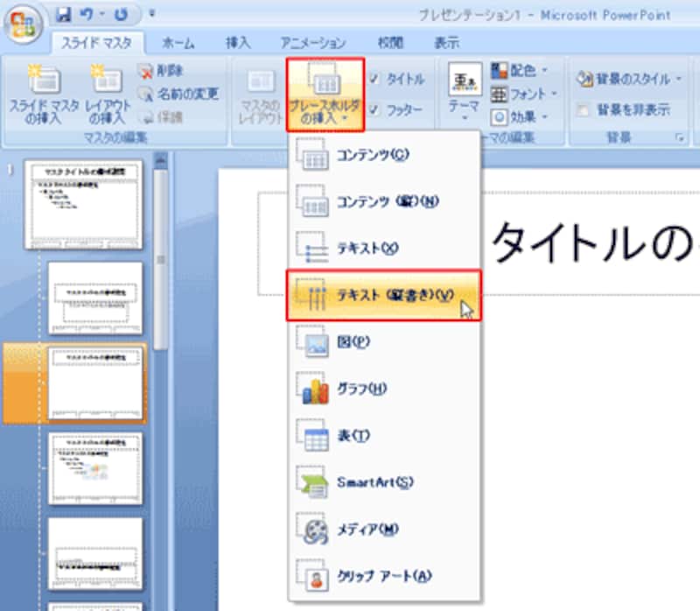Viewport: 700px width, 611px height.
Task: Toggle the フッター checkbox
Action: point(374,110)
